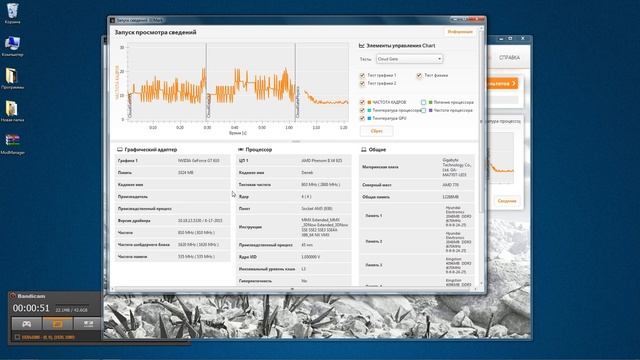Select Bandicam screen recording mode icon
This screenshot has height=360, width=640.
coord(58,324)
